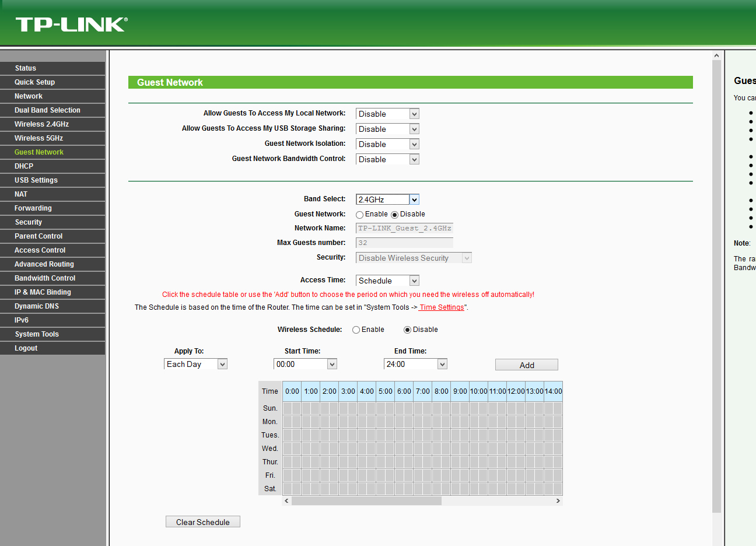The image size is (756, 546).
Task: Click schedule table left scroll arrow
Action: [x=286, y=501]
